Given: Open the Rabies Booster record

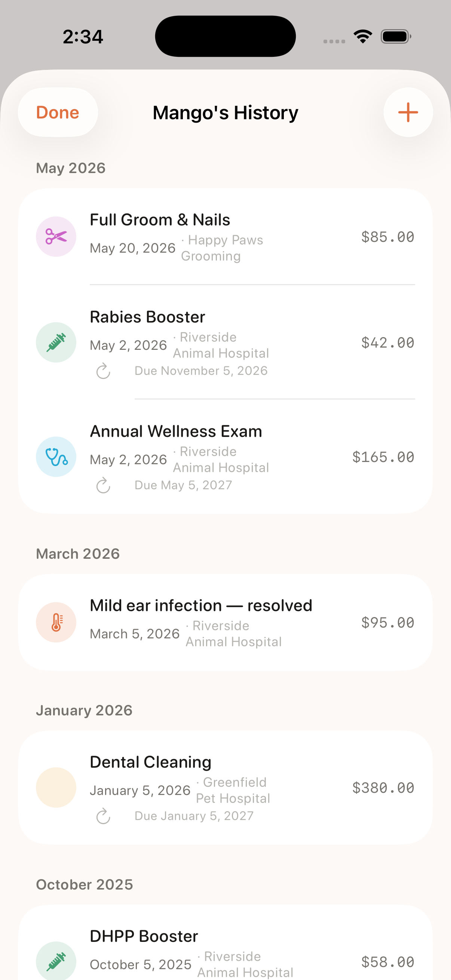Looking at the screenshot, I should [x=225, y=342].
